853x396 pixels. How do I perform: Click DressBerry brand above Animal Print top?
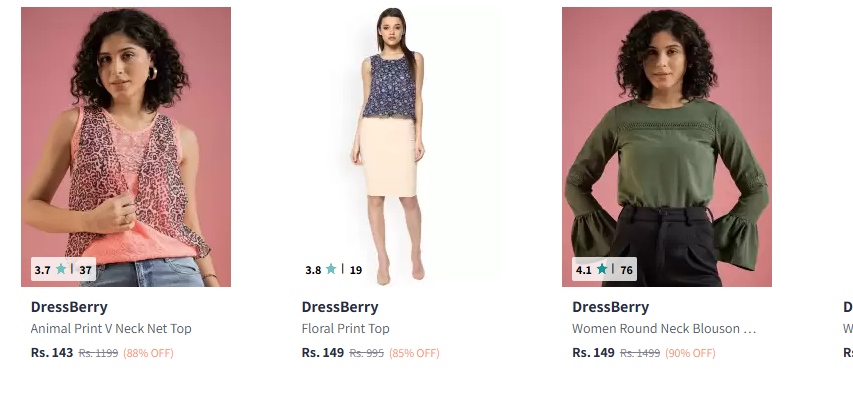click(69, 307)
